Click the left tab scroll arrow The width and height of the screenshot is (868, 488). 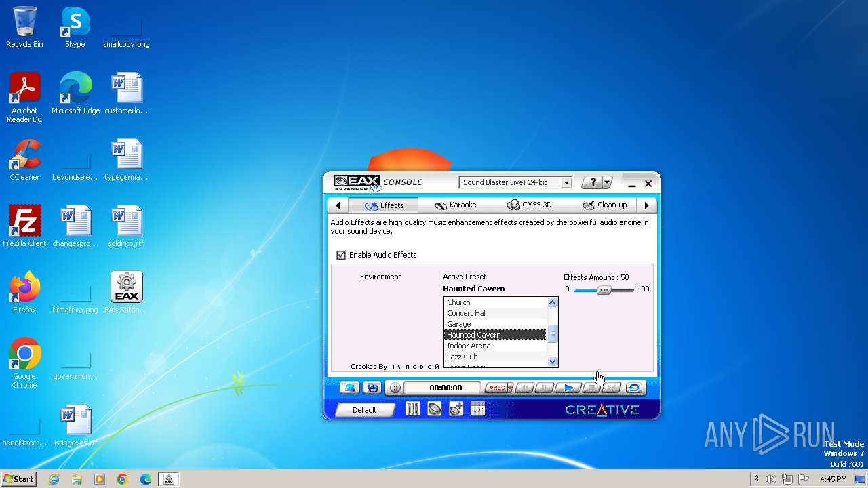(x=338, y=205)
